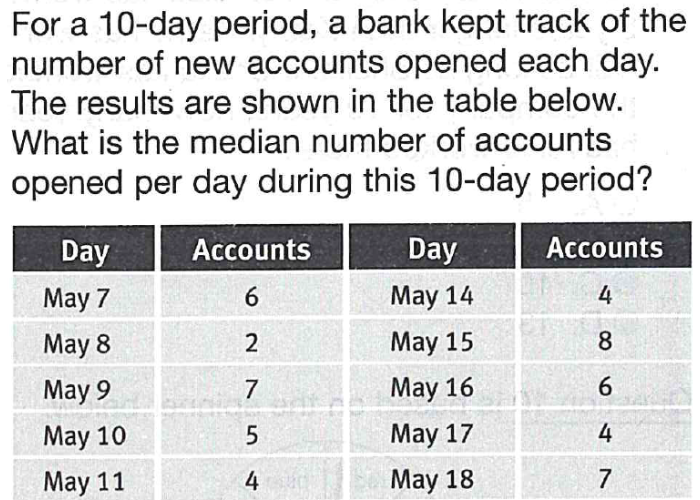
Task: Select the May 10 day cell
Action: [82, 436]
